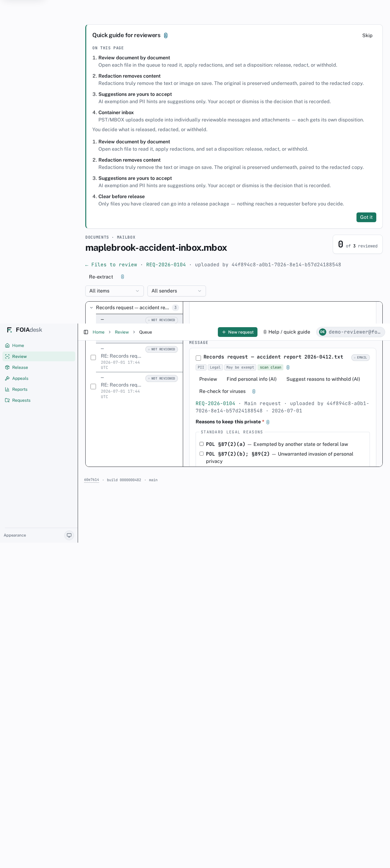Image resolution: width=390 pixels, height=868 pixels.
Task: Click info icon beside Re-check for viruses
Action: (254, 391)
